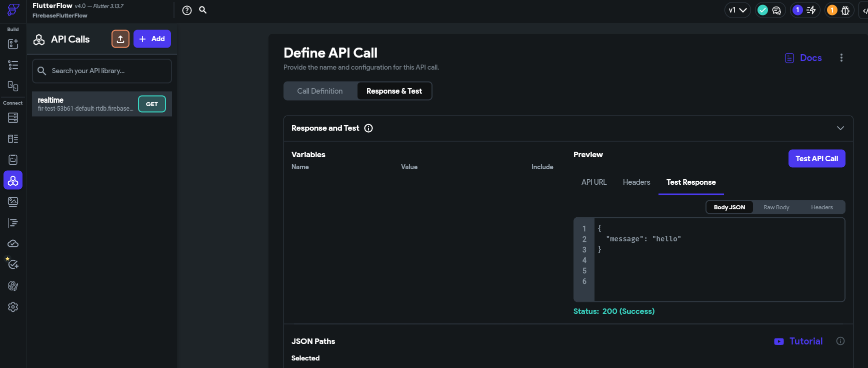The image size is (868, 368).
Task: Select the Response & Test tab
Action: coord(394,91)
